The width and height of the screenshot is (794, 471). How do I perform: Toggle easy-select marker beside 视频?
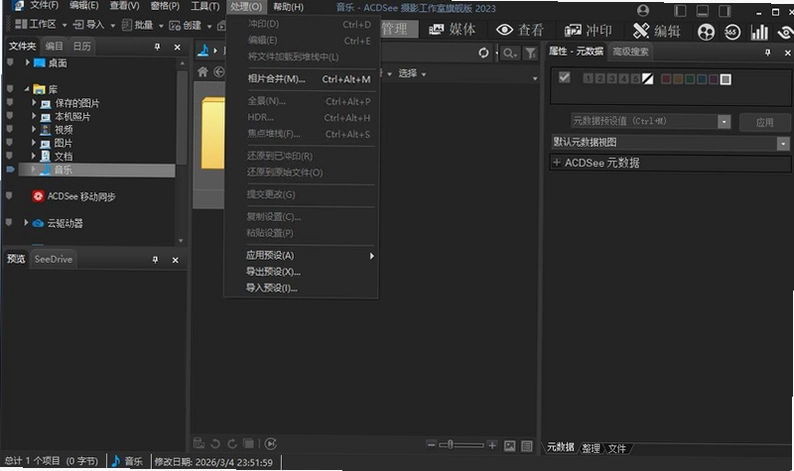(10, 129)
